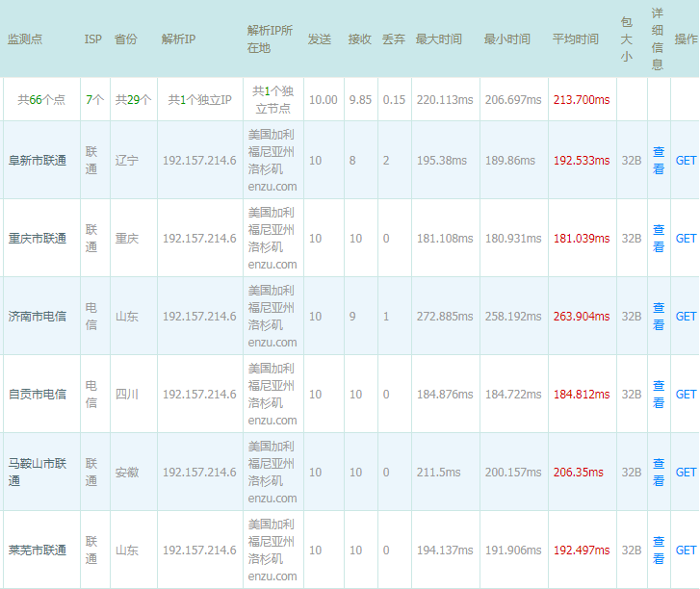700x589 pixels.
Task: Click the min time 180.931ms
Action: pos(513,239)
